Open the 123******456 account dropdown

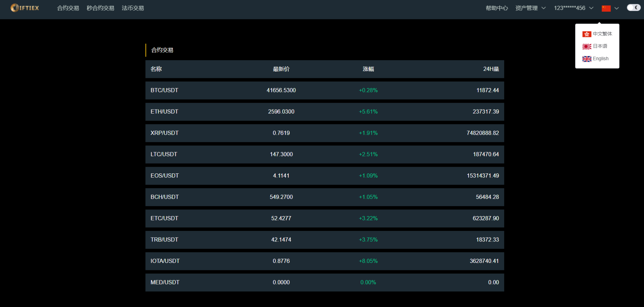[591, 8]
